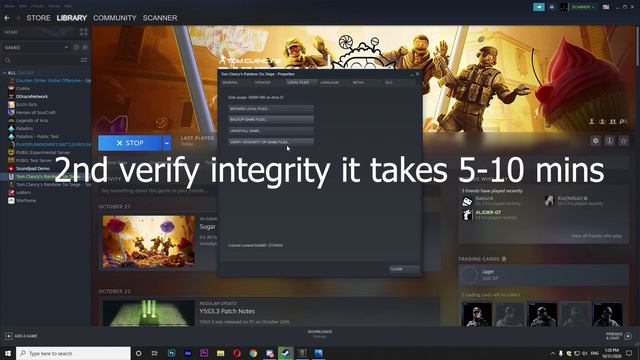Click the Steam back navigation arrow
Viewport: 640px width, 360px height.
(7, 18)
